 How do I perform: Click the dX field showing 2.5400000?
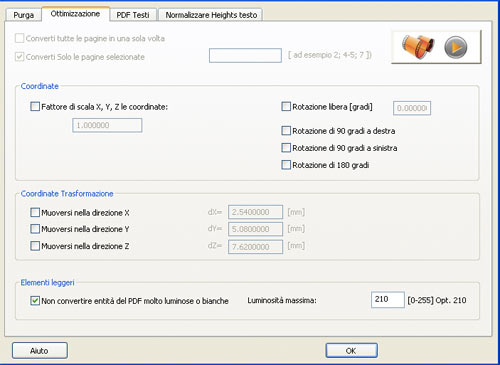[x=255, y=212]
